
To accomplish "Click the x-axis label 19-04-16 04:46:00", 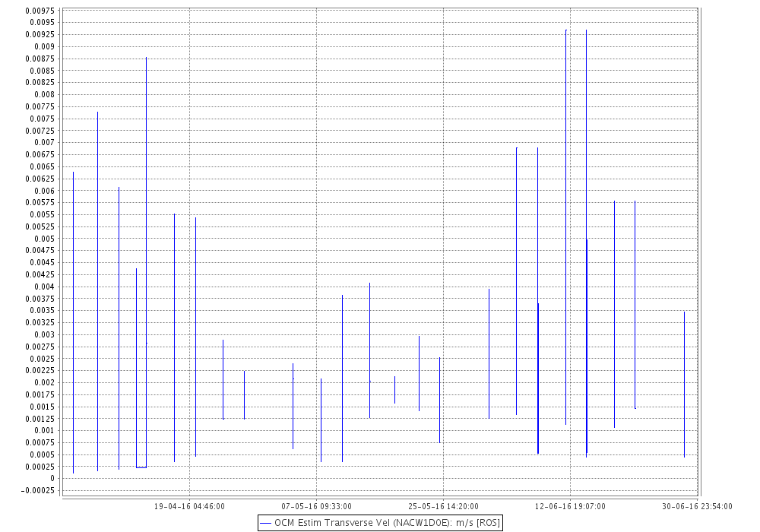I will click(189, 506).
